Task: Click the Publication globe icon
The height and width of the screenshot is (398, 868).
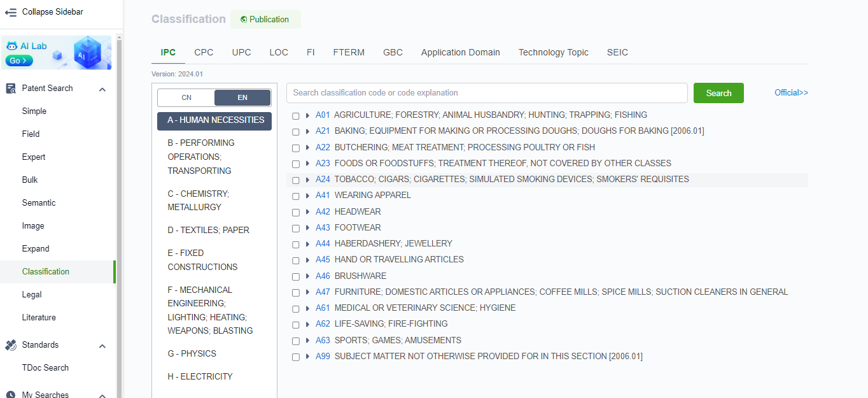Action: pos(244,20)
